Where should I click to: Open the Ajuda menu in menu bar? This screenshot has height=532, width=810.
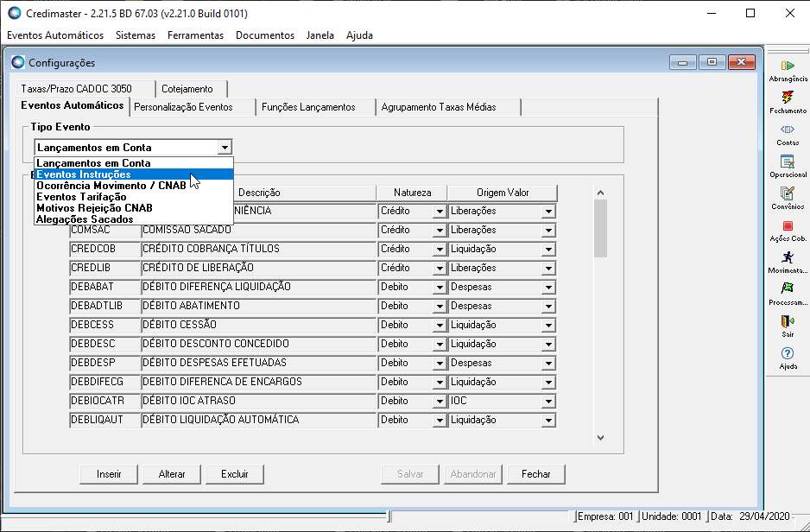click(359, 35)
